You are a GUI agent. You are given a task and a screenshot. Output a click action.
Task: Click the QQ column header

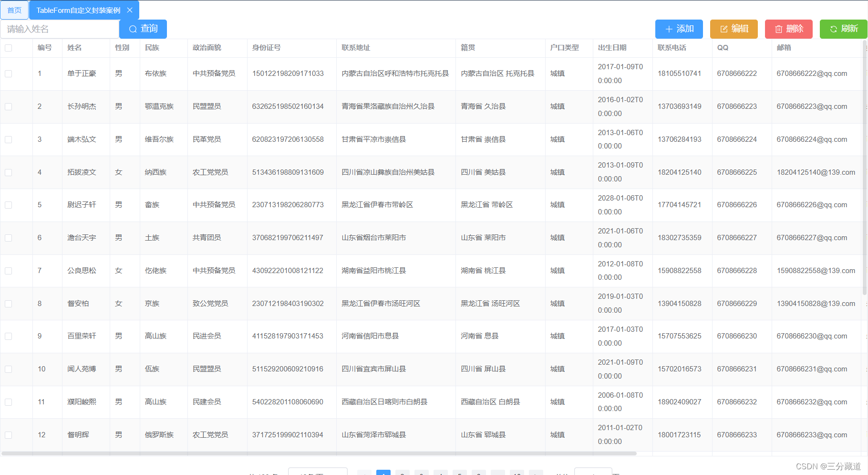723,48
